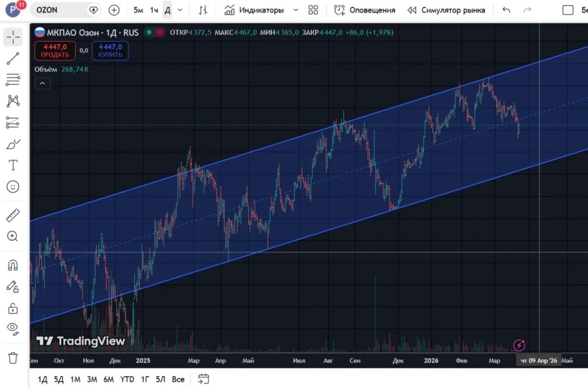Screen dimensions: 588x389
Task: Expand the indicators favorites dropdown arrow
Action: 295,10
